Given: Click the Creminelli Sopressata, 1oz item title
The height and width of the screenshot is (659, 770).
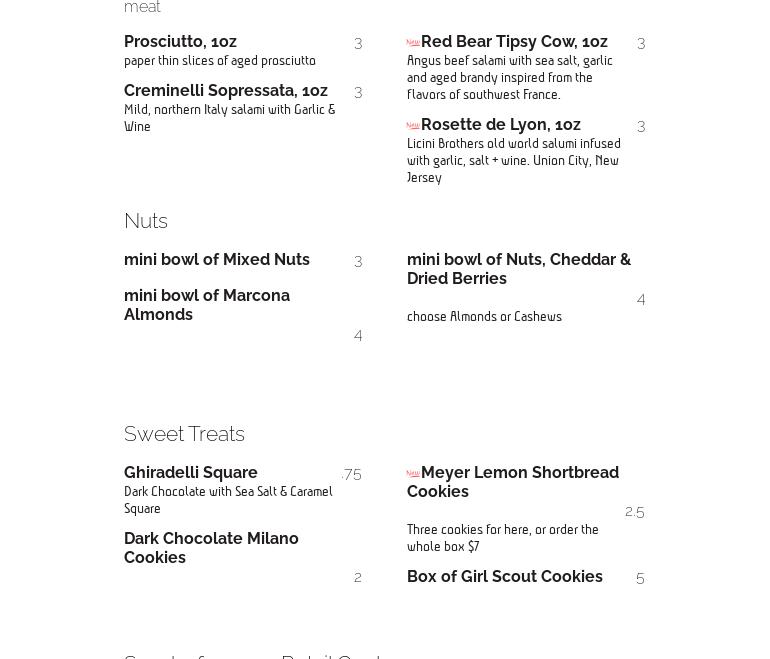Looking at the screenshot, I should coord(226,91).
